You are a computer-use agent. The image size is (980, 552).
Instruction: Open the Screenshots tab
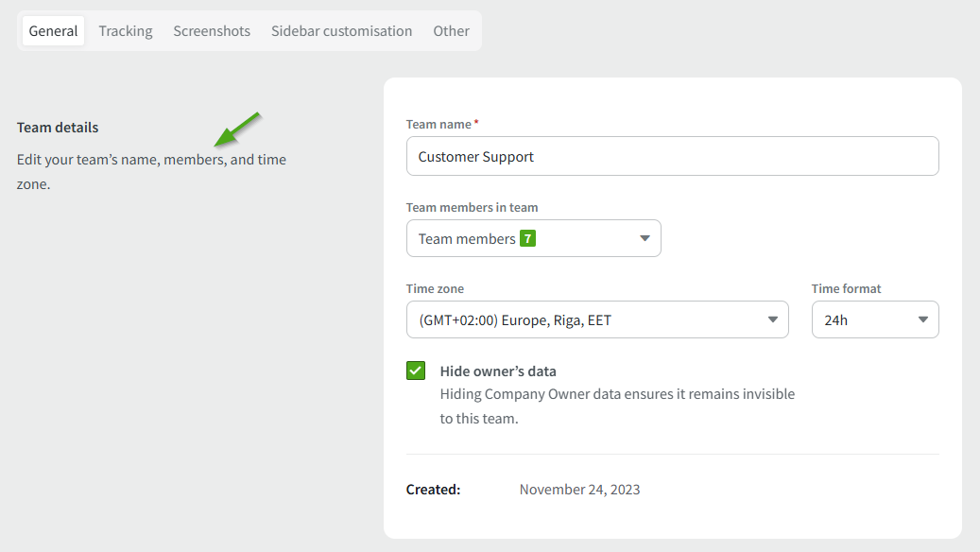212,31
